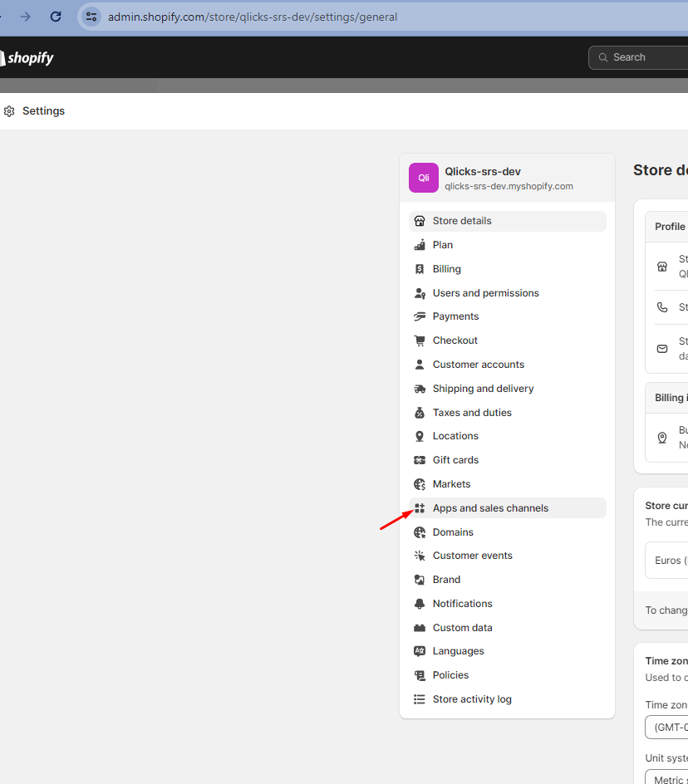Click the Domains globe icon
Screen dimensions: 688x784
(420, 532)
